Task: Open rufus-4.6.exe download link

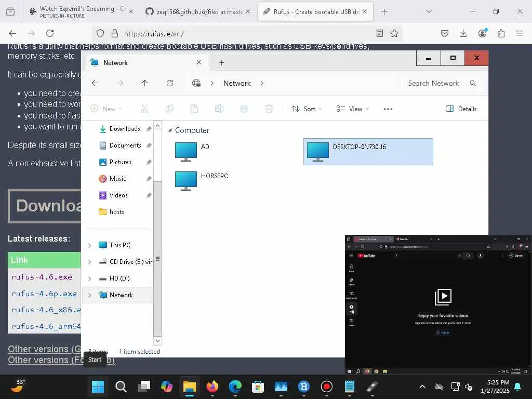Action: coord(42,277)
